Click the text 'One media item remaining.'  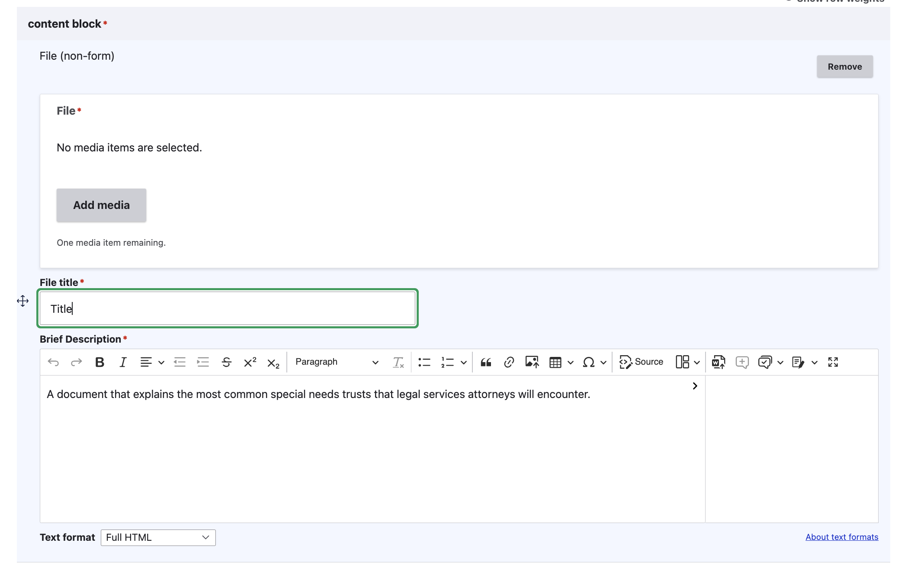[x=111, y=243]
